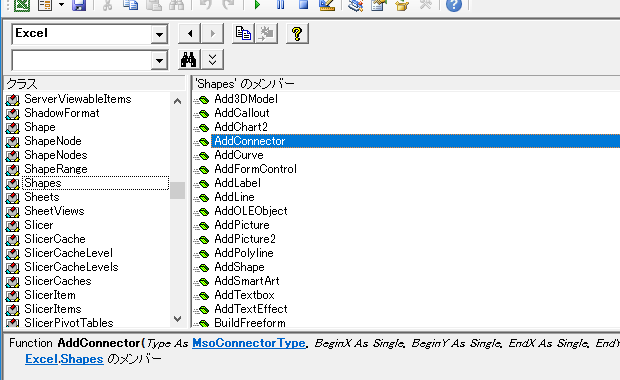Image resolution: width=620 pixels, height=380 pixels.
Task: Select SlicerPivotTables class
Action: pos(69,323)
